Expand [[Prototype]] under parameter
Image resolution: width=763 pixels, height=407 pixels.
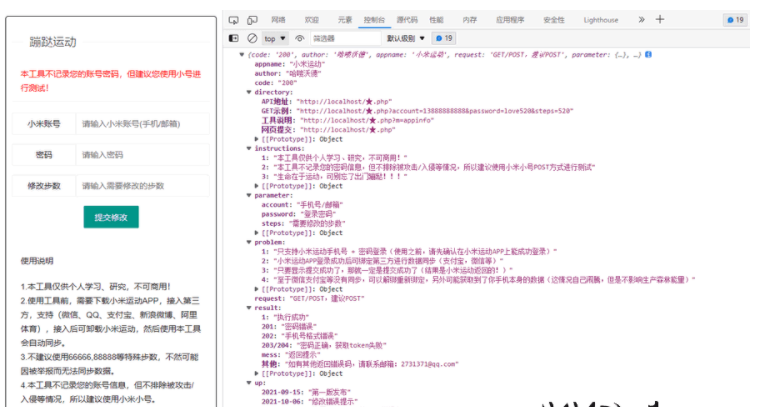tap(256, 233)
